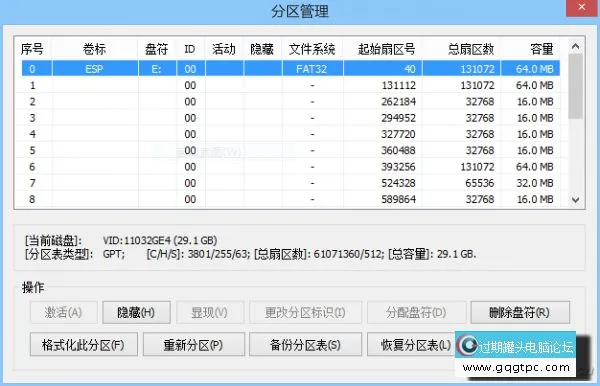Click the sequence number 3 cell

(x=33, y=118)
